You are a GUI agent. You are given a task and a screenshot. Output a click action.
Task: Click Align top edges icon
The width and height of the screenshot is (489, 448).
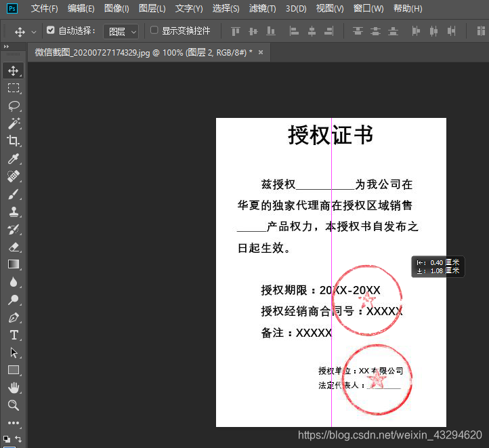click(236, 31)
